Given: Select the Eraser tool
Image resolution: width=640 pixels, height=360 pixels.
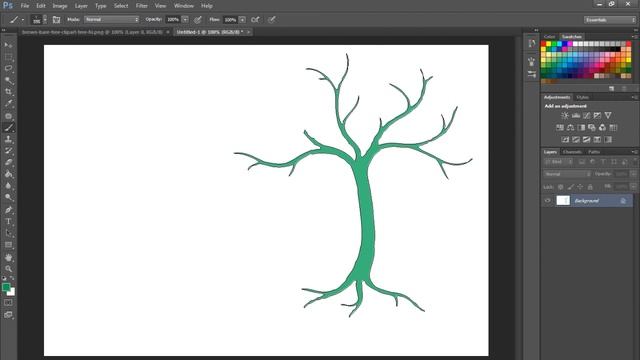Looking at the screenshot, I should click(x=8, y=162).
